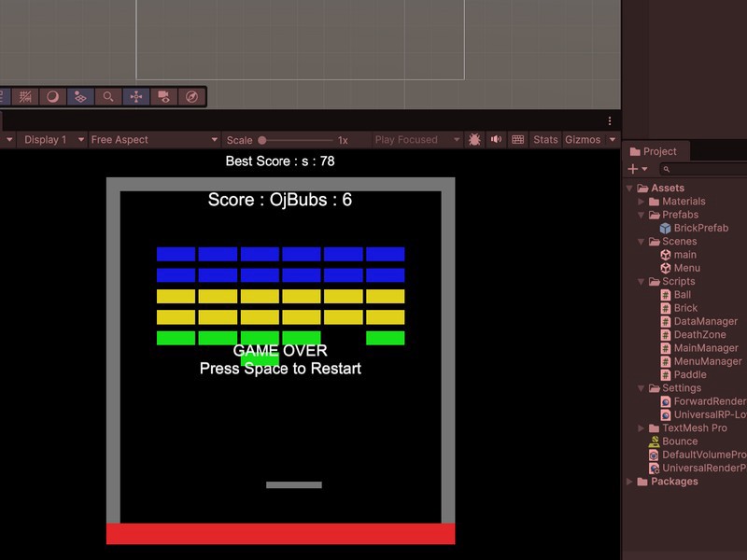Toggle the keyboard shortcuts icon in Game view
Screen dimensions: 747x560
tap(517, 140)
